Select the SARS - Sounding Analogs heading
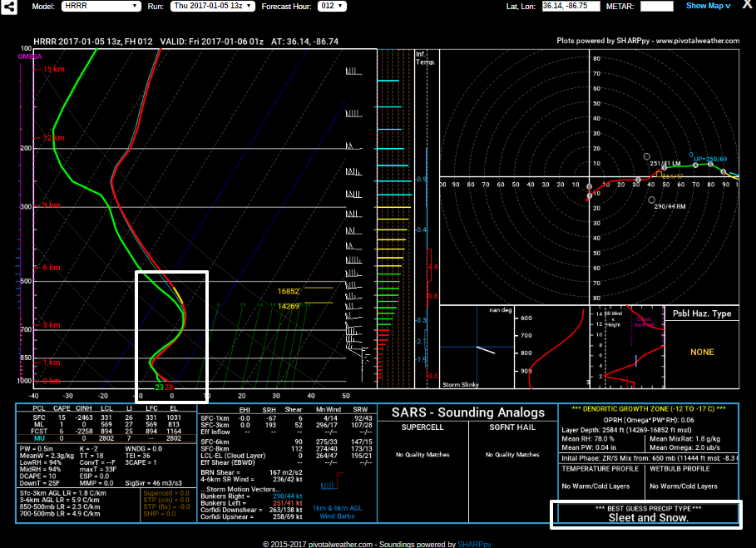756x548 pixels. click(467, 412)
